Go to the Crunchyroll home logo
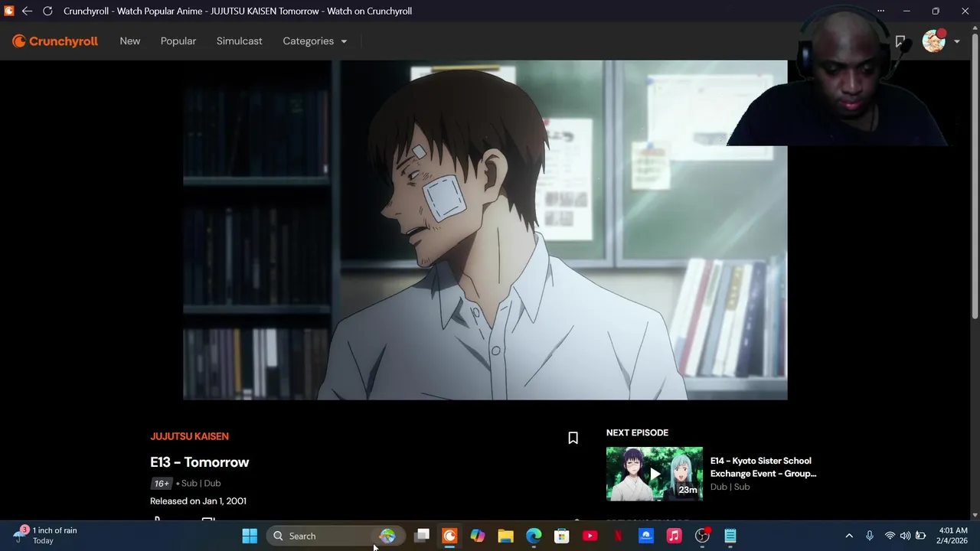Image resolution: width=980 pixels, height=551 pixels. click(x=55, y=41)
